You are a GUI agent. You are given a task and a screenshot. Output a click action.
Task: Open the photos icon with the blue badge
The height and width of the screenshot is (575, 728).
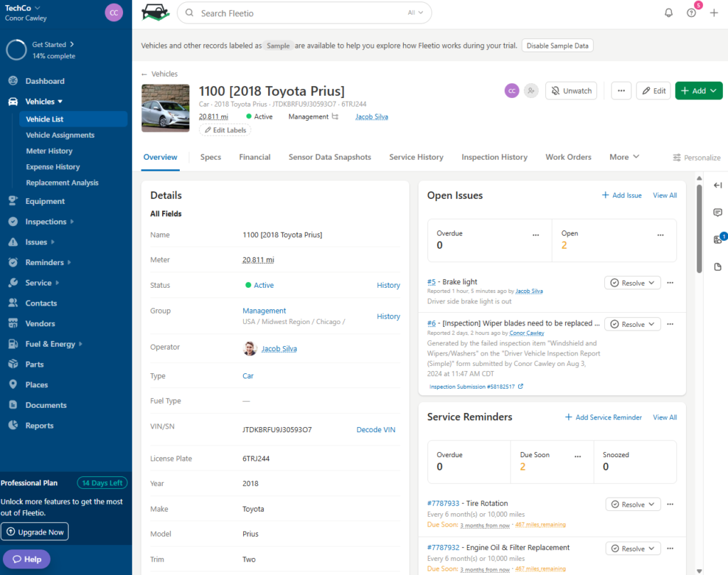pos(717,240)
